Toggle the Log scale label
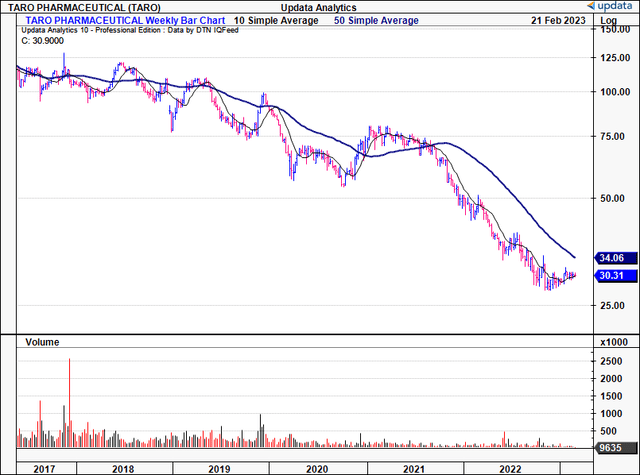This screenshot has width=640, height=475. (x=608, y=21)
